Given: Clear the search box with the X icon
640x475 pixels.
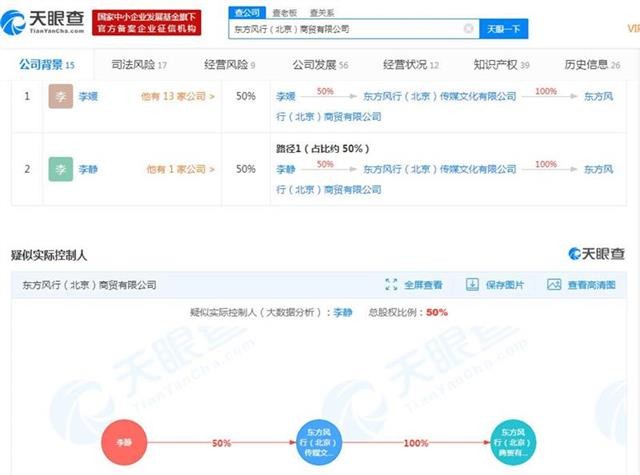Looking at the screenshot, I should tap(468, 29).
